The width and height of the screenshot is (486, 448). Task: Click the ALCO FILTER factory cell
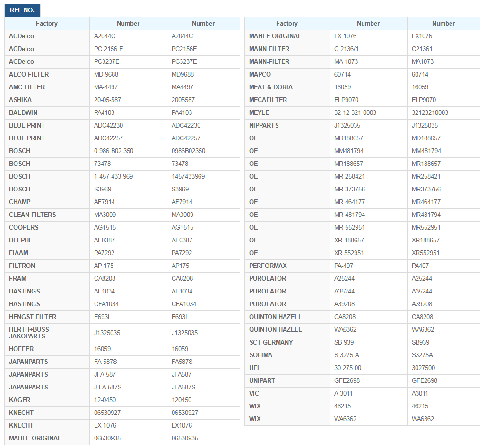pos(47,74)
